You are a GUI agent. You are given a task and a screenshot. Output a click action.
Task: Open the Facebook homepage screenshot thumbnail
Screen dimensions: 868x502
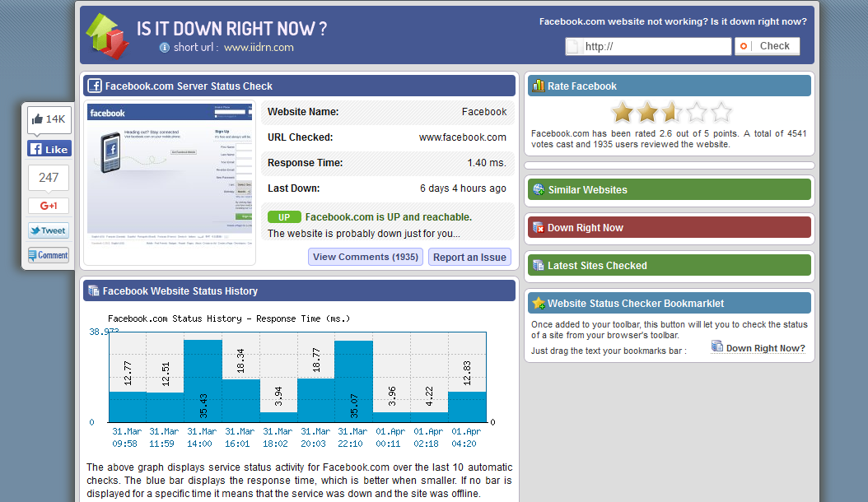pos(170,174)
